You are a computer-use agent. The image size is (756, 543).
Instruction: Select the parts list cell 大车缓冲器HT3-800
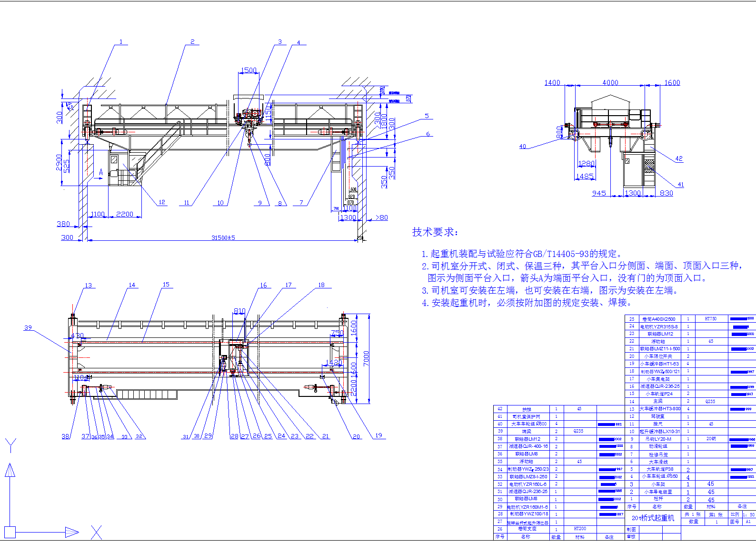660,409
